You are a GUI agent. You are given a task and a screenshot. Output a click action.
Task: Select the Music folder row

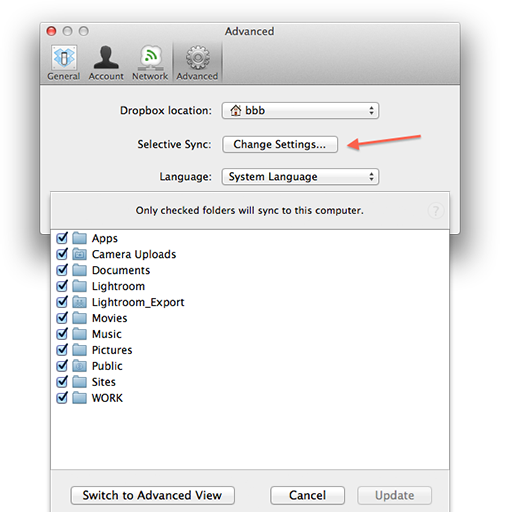[x=250, y=334]
